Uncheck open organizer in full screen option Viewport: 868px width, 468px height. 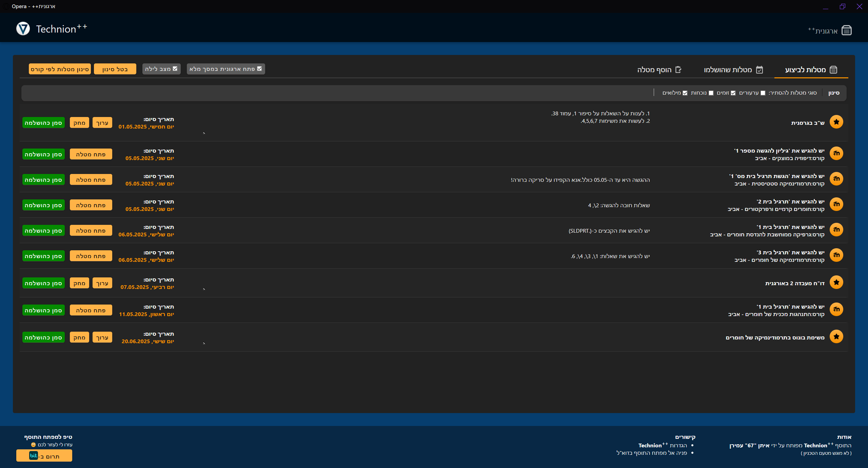click(x=259, y=69)
